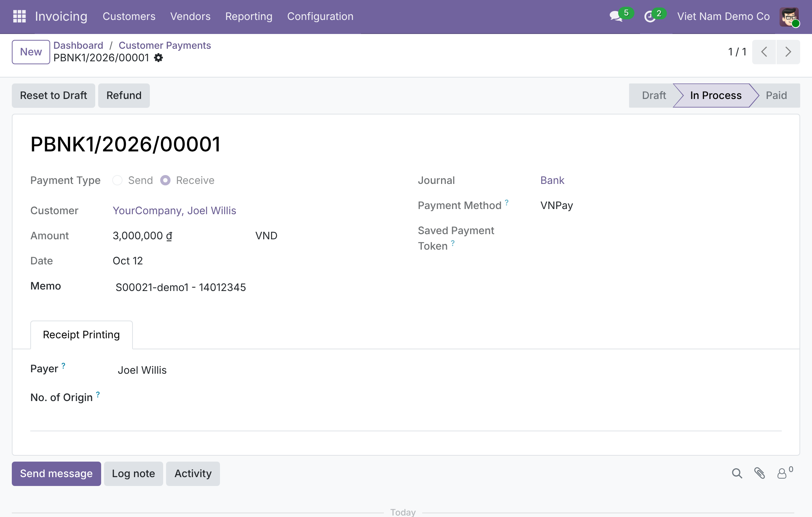
Task: Click the Draft status stage
Action: [x=654, y=95]
